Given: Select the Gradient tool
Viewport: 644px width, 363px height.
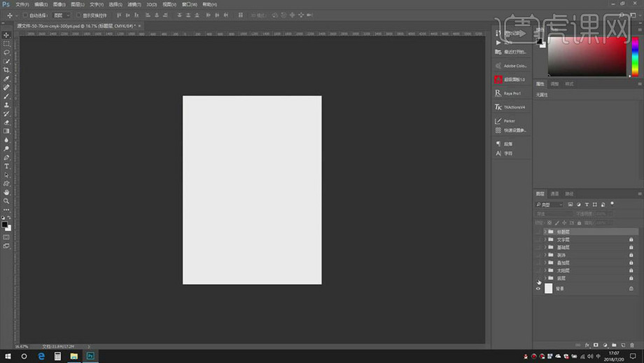Looking at the screenshot, I should click(6, 131).
